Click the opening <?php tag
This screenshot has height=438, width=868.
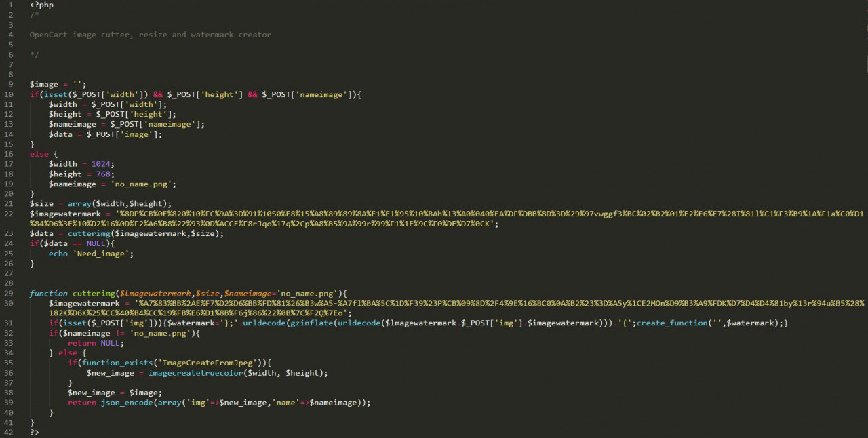point(41,5)
